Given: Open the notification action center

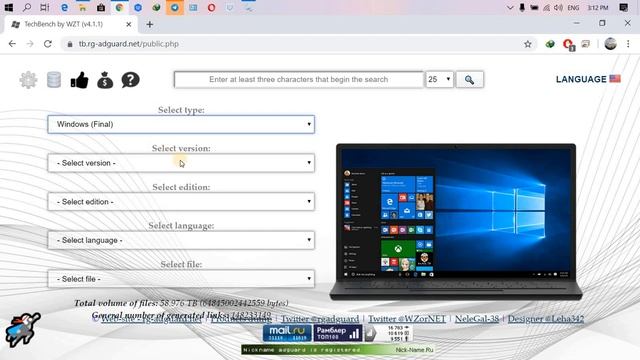Looking at the screenshot, I should pos(624,7).
